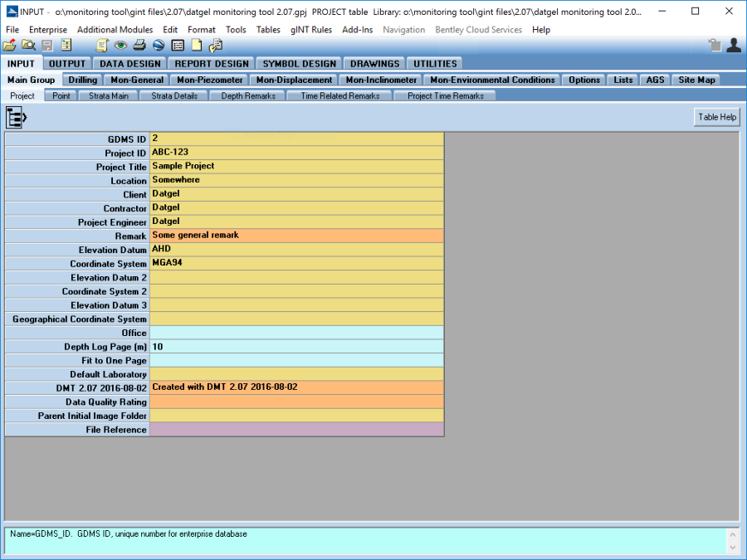The height and width of the screenshot is (560, 747).
Task: Click the printer icon in toolbar
Action: point(139,46)
